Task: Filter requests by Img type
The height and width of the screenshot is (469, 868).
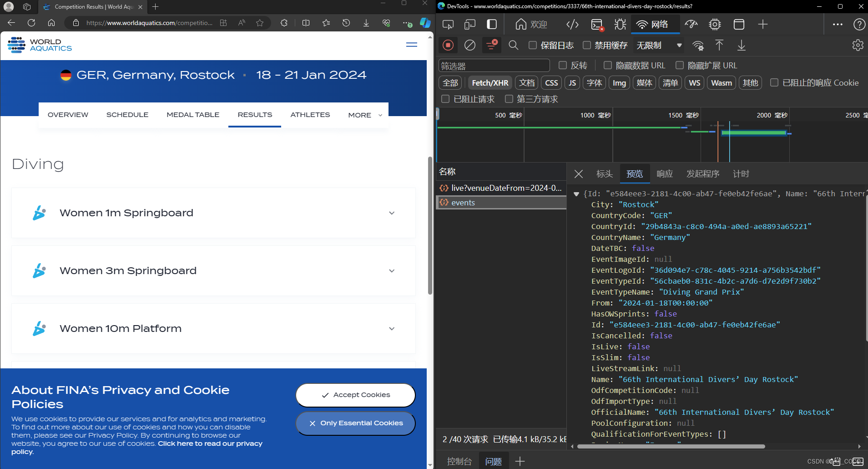Action: (619, 83)
